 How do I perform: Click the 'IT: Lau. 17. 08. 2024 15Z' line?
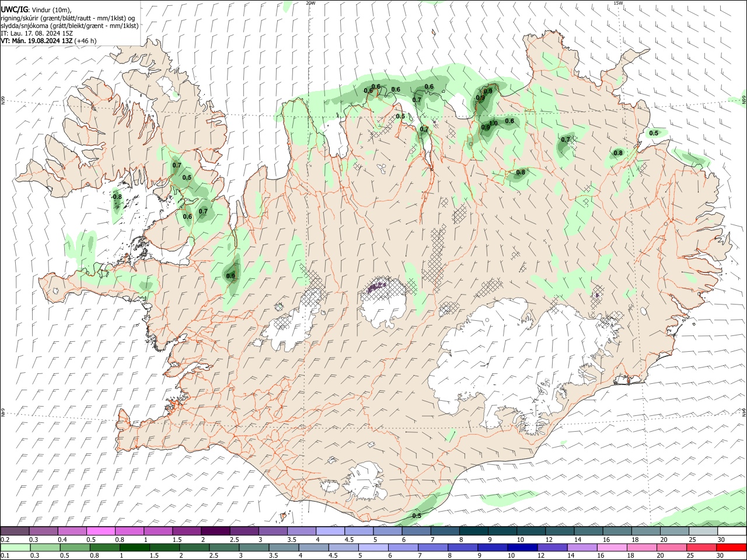coord(37,33)
